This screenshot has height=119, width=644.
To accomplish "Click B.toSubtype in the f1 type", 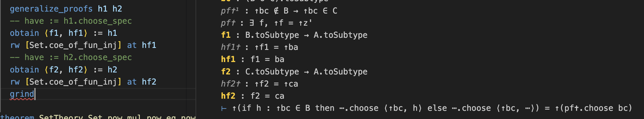I will (272, 35).
